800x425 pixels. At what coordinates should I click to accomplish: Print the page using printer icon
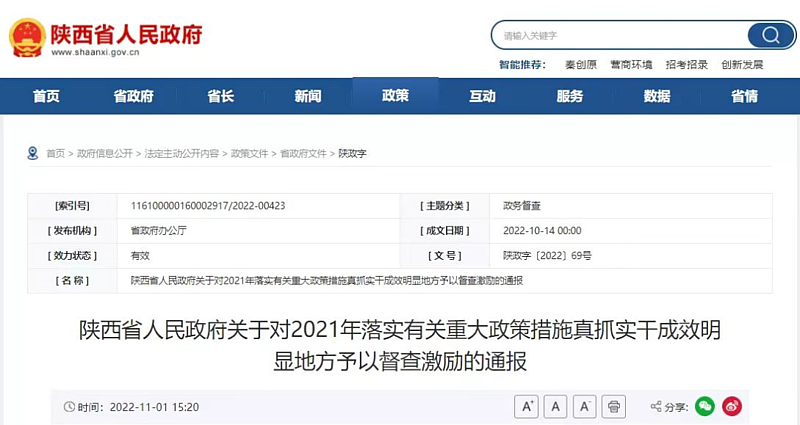pyautogui.click(x=615, y=406)
